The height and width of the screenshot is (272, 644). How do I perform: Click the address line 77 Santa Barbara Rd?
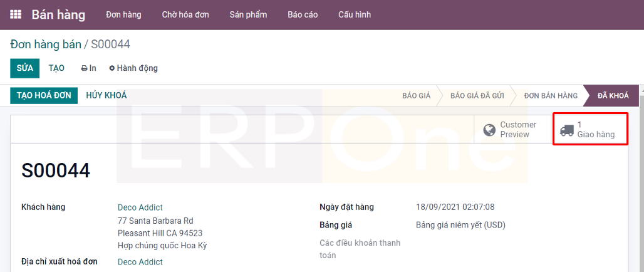155,221
